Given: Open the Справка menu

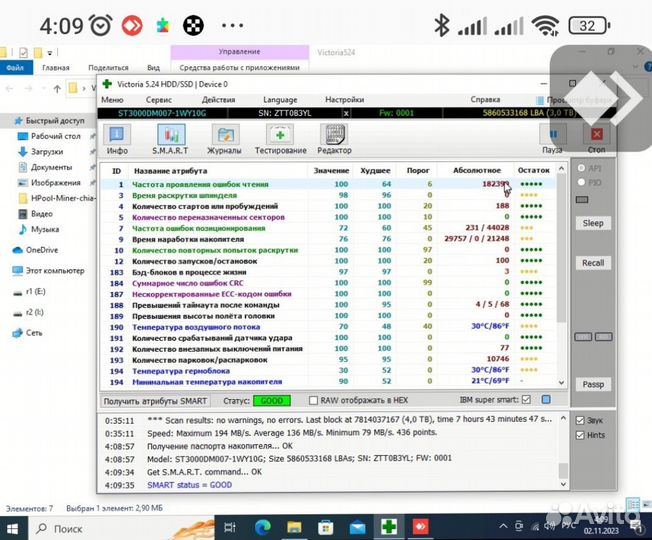Looking at the screenshot, I should coord(485,99).
